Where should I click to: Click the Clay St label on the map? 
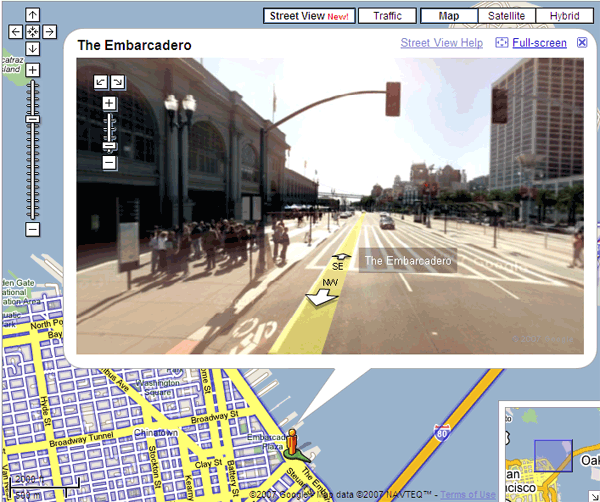[x=208, y=464]
